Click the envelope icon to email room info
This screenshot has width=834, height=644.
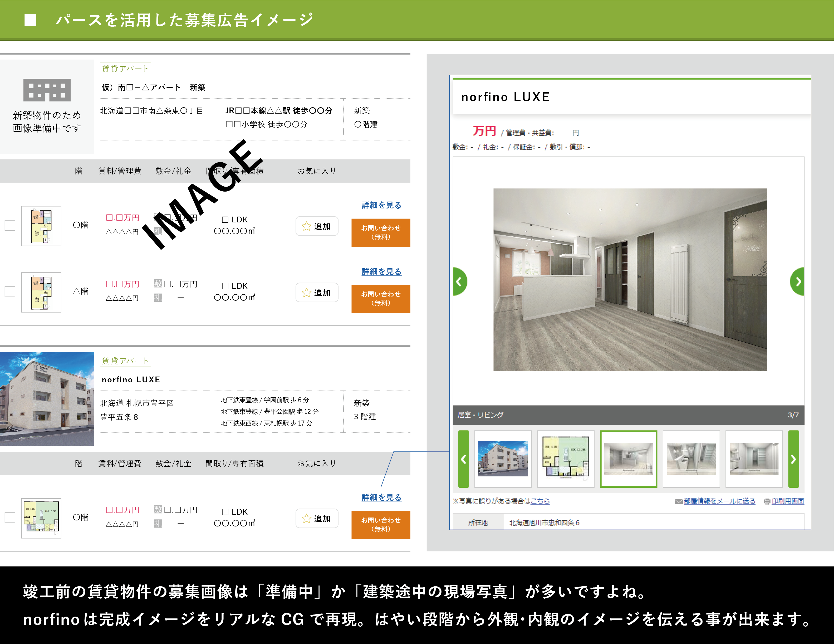point(679,501)
